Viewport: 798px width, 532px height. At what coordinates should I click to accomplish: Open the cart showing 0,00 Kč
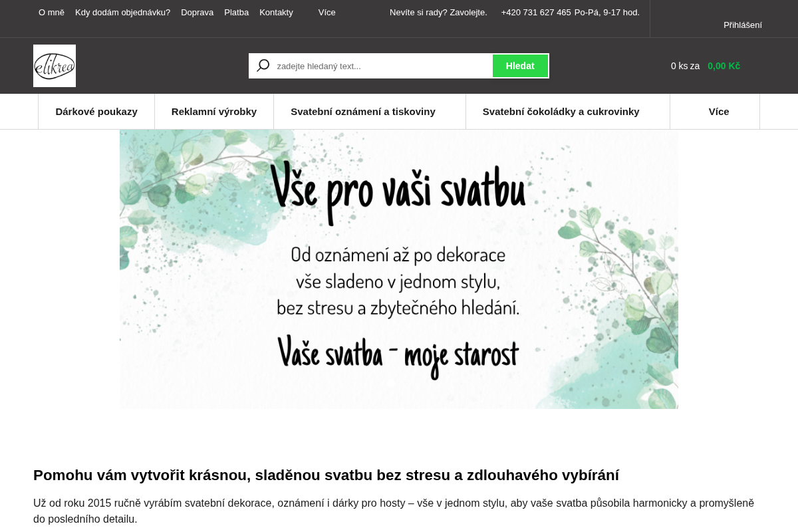(706, 66)
